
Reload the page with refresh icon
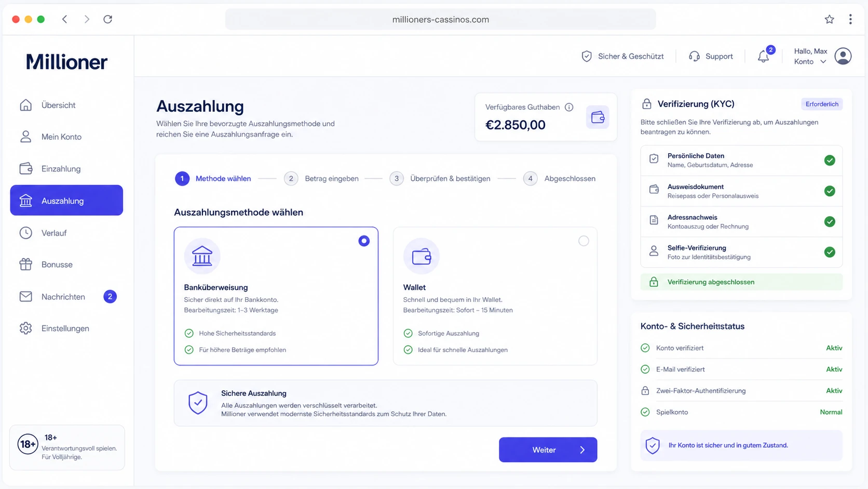(108, 19)
